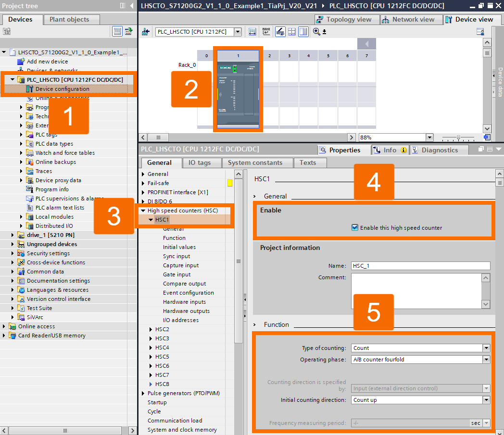Open Online backups folder icon
Screen dimensions: 504x435
pos(29,162)
